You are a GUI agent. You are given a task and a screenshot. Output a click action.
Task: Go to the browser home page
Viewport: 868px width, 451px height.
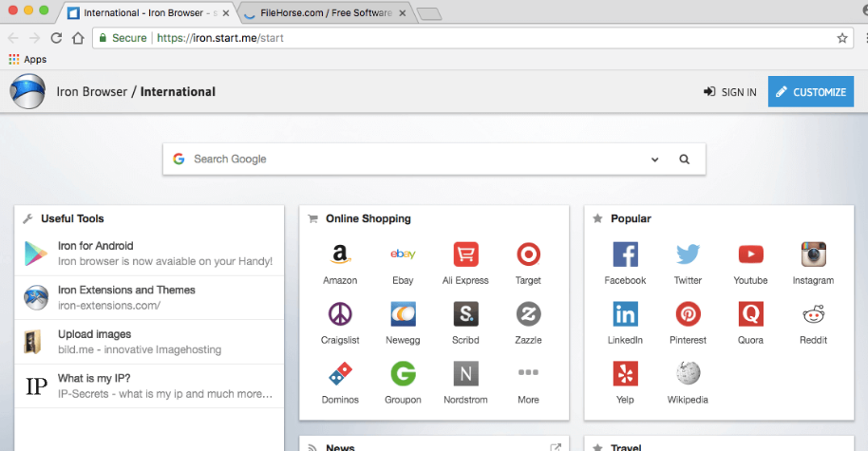coord(78,38)
